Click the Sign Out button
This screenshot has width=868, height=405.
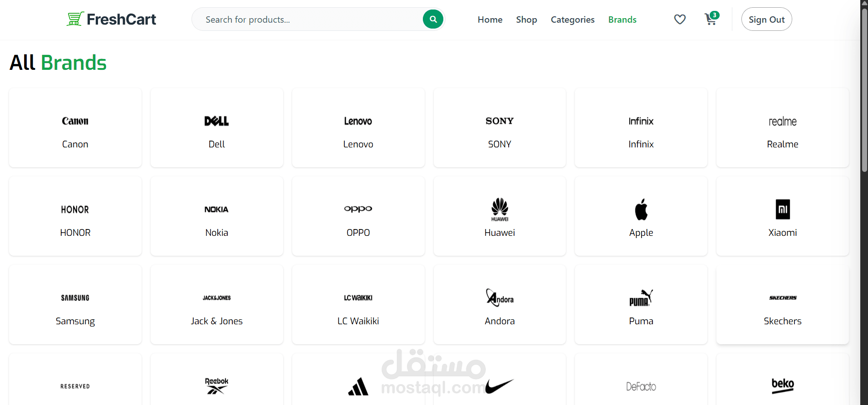point(766,19)
